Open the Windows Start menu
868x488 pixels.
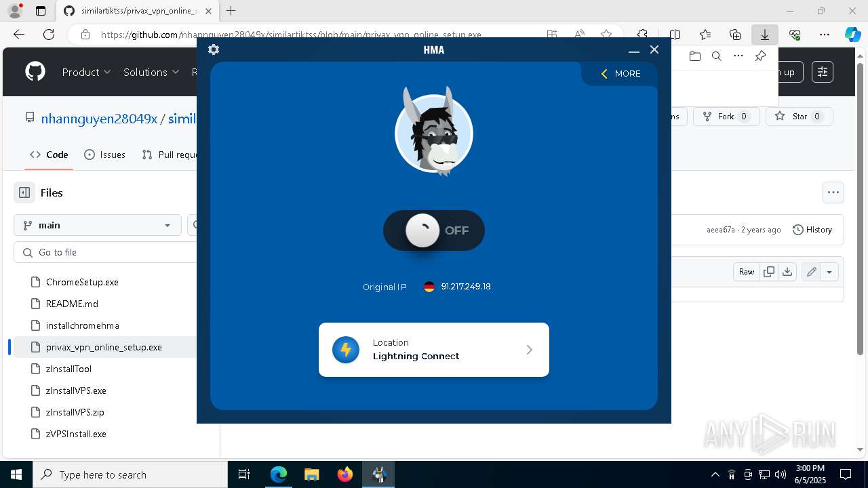(x=16, y=474)
